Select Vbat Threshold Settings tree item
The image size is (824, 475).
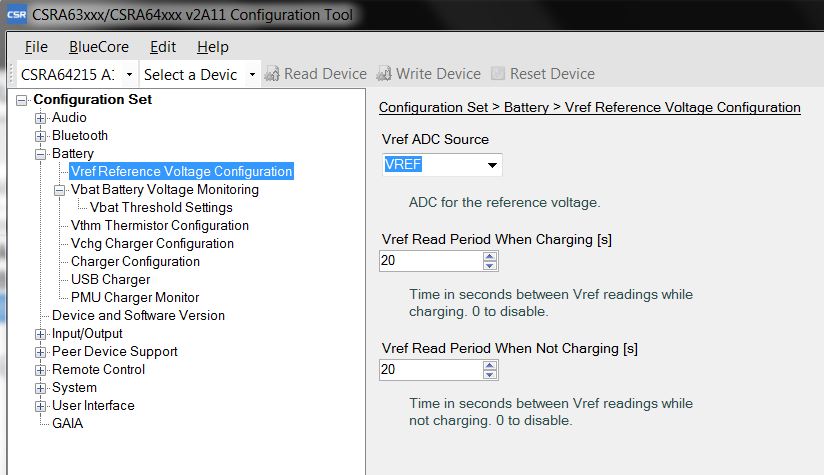point(161,207)
